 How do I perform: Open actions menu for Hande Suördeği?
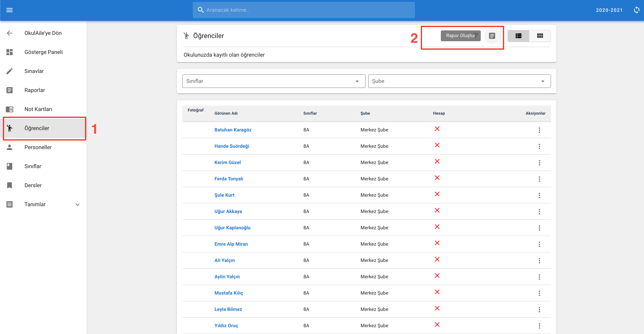pos(539,146)
